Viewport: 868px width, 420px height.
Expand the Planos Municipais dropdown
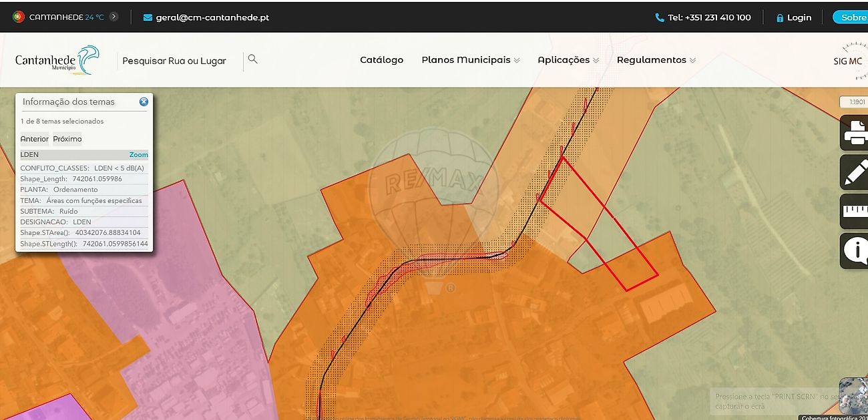pyautogui.click(x=471, y=60)
